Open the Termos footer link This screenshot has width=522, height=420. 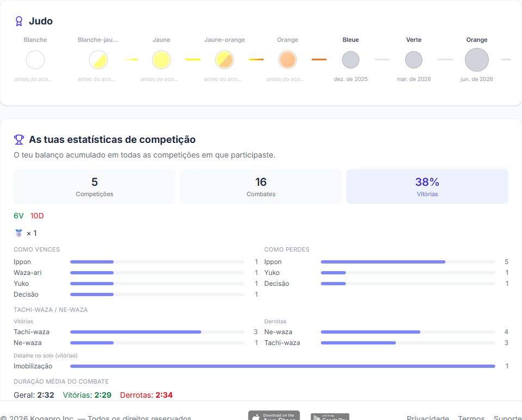coord(471,418)
